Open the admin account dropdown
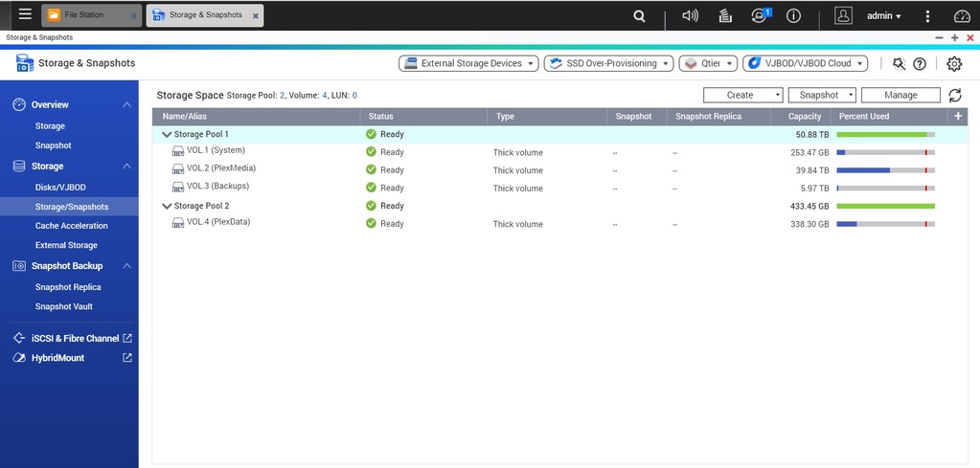The image size is (980, 468). [x=884, y=16]
